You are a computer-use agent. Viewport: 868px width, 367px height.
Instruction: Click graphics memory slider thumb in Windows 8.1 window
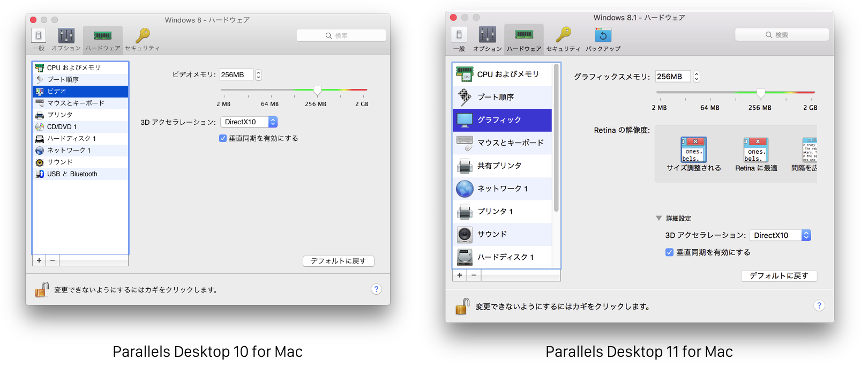(x=761, y=93)
